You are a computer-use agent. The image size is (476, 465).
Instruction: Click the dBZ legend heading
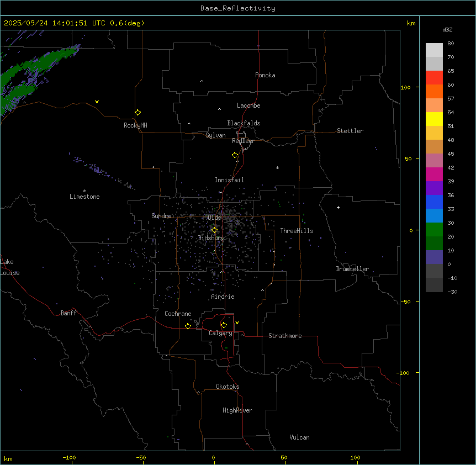tap(448, 29)
